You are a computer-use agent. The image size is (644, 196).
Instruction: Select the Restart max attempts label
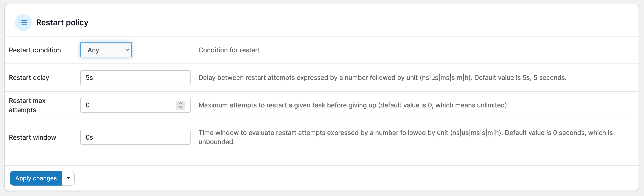click(x=27, y=105)
